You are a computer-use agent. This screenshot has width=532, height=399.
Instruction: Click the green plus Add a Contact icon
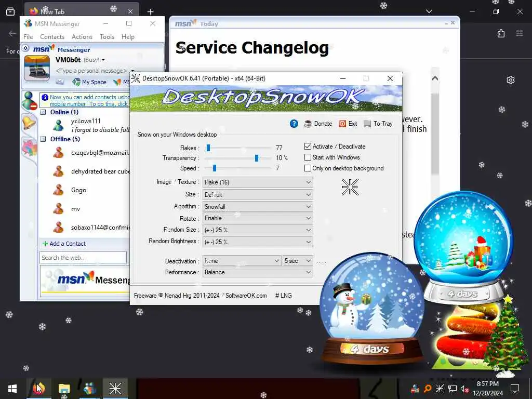pyautogui.click(x=45, y=244)
